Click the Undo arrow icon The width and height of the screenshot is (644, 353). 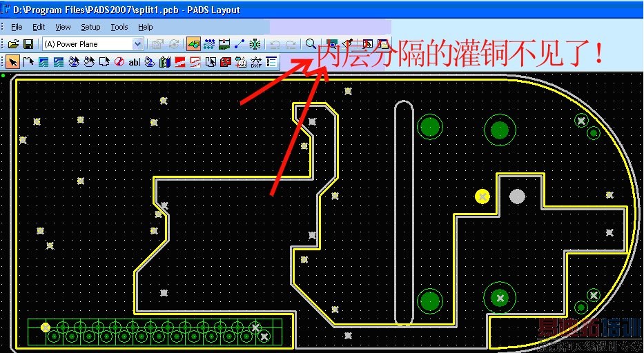275,44
